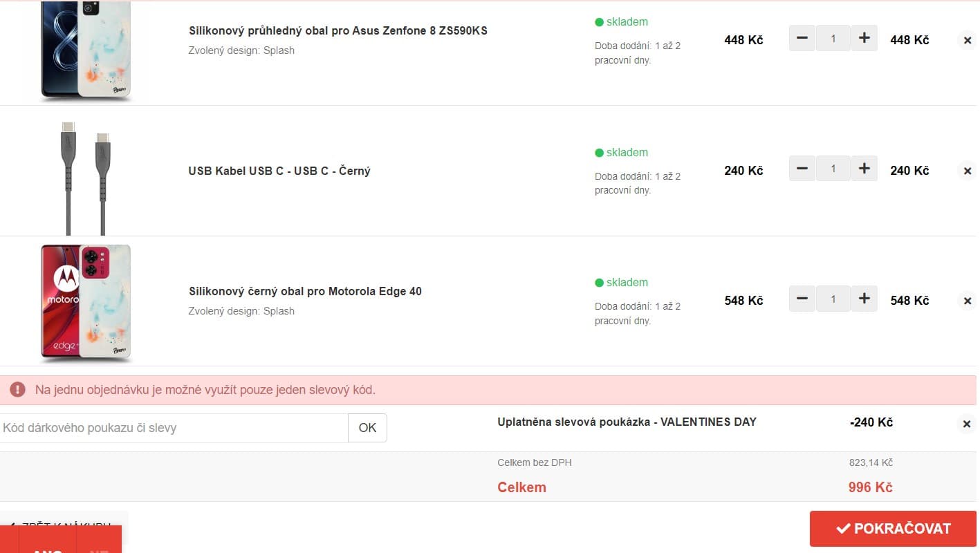Select the -240 Kč discount amount

pyautogui.click(x=871, y=422)
